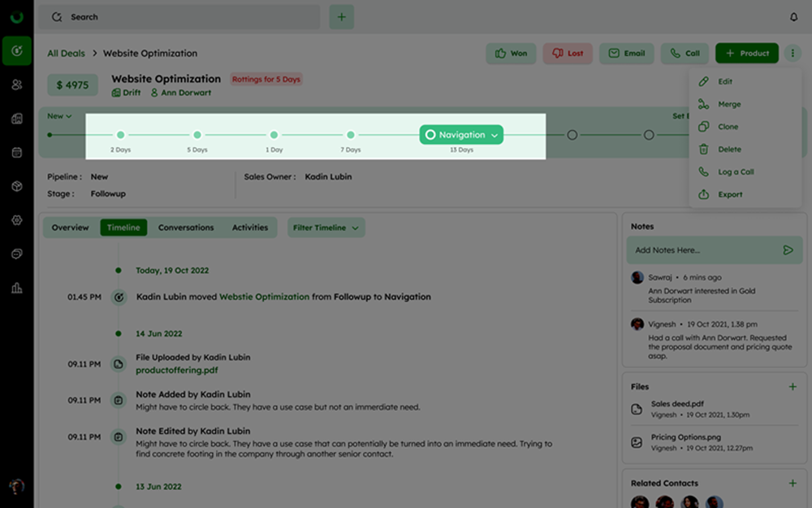The height and width of the screenshot is (508, 812).
Task: Open the Contacts icon in sidebar
Action: (16, 85)
